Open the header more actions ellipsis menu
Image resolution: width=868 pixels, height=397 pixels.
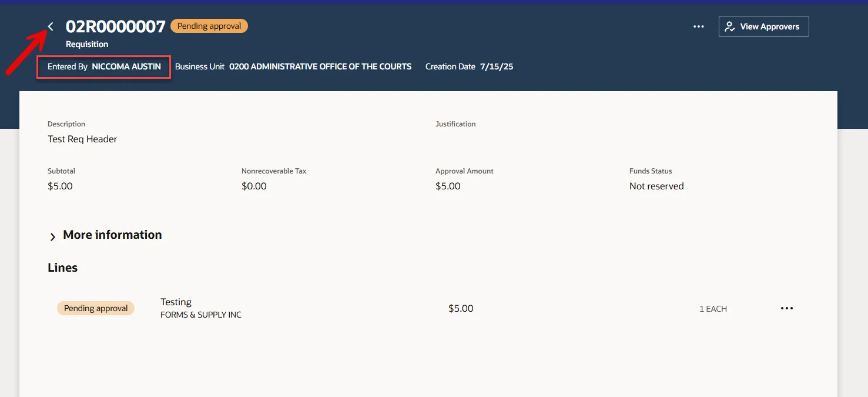click(x=698, y=26)
